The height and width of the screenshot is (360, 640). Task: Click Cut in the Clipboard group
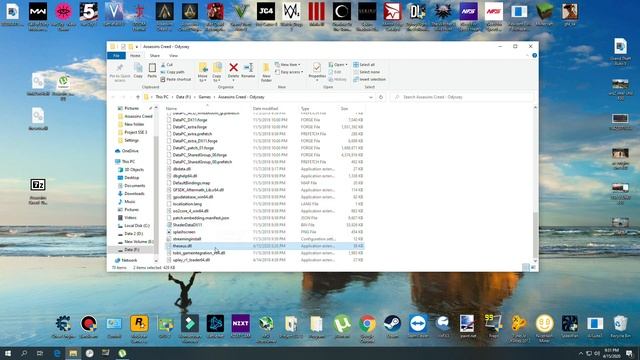coord(167,64)
